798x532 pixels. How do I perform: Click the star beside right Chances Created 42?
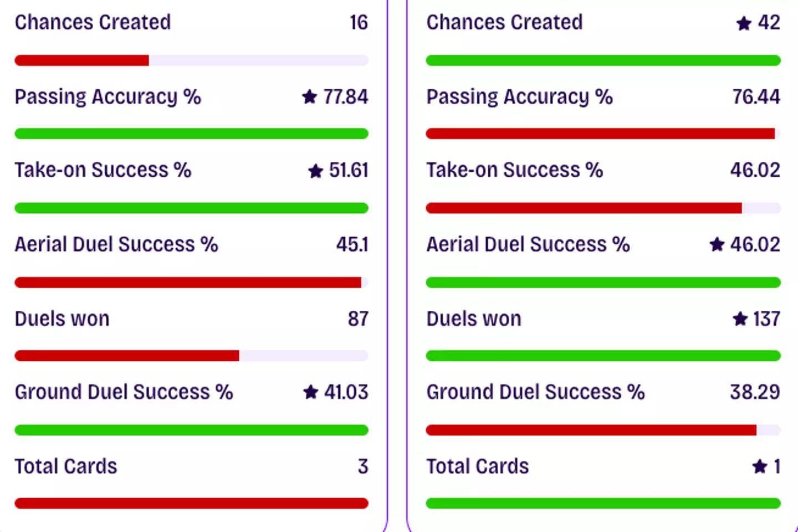(744, 23)
